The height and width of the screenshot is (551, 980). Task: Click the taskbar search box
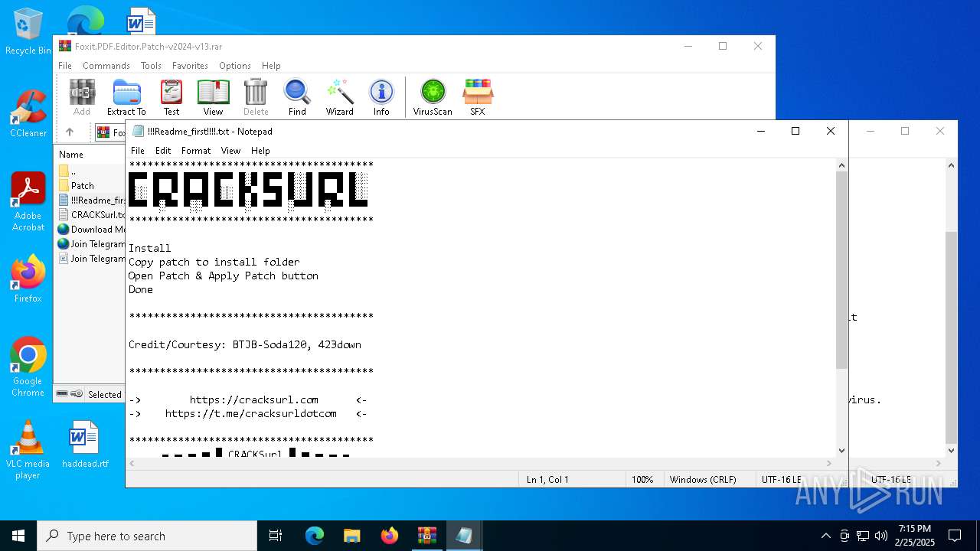(147, 536)
